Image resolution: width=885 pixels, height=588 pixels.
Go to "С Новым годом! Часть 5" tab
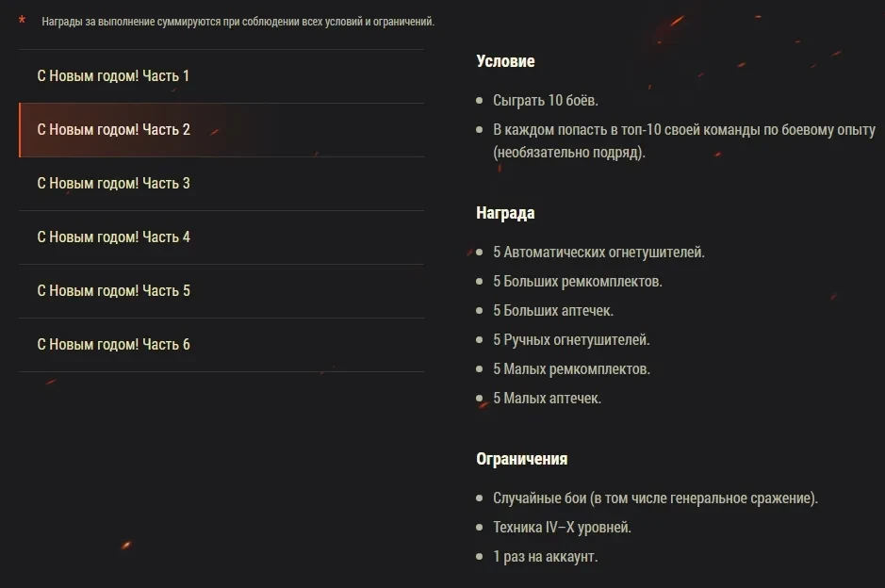pos(113,290)
